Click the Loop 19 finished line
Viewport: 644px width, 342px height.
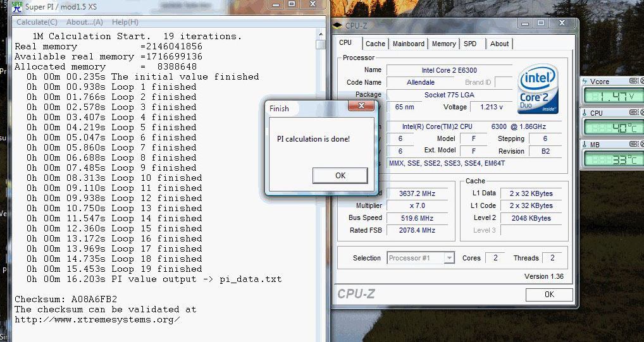click(114, 269)
